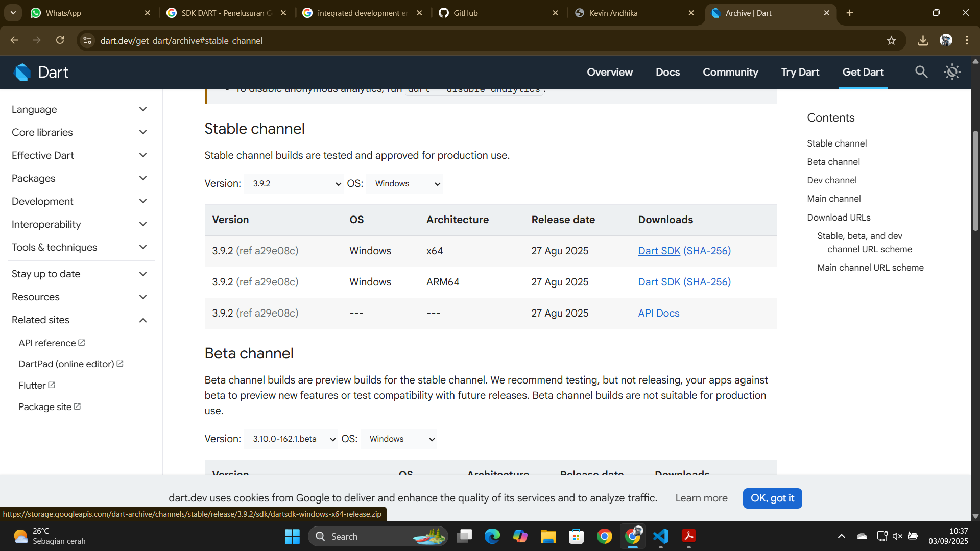Click the view site information icon
The width and height of the screenshot is (980, 551).
click(x=87, y=40)
